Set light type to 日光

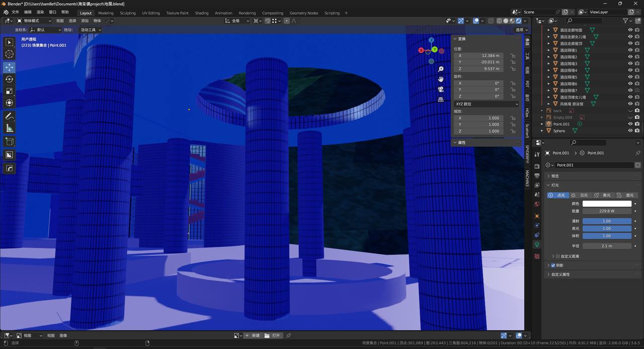pos(580,195)
